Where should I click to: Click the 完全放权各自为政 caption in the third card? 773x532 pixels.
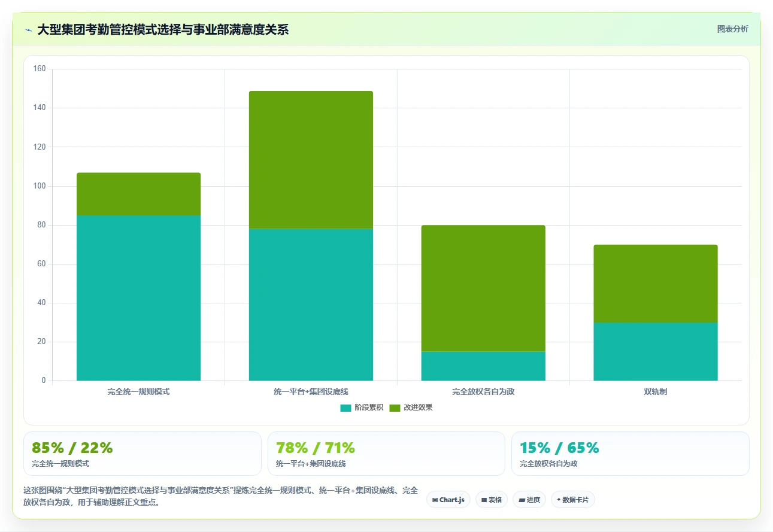point(548,464)
